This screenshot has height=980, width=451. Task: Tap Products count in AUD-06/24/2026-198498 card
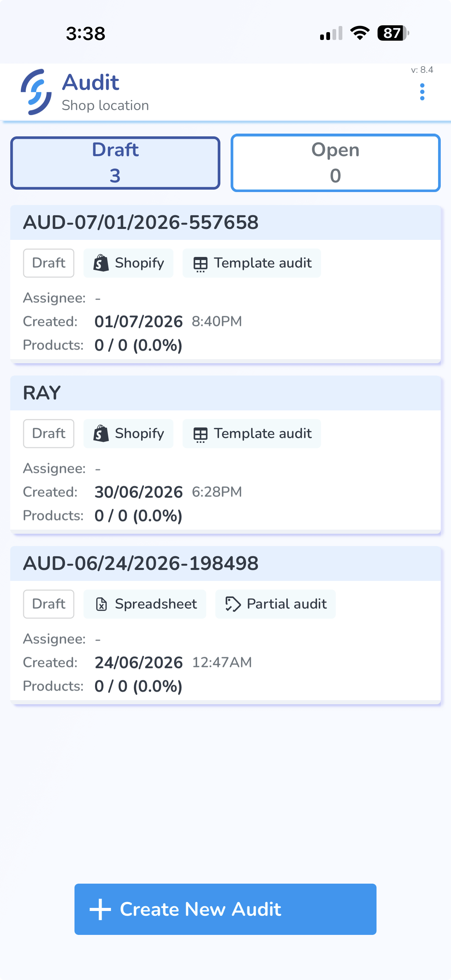138,686
